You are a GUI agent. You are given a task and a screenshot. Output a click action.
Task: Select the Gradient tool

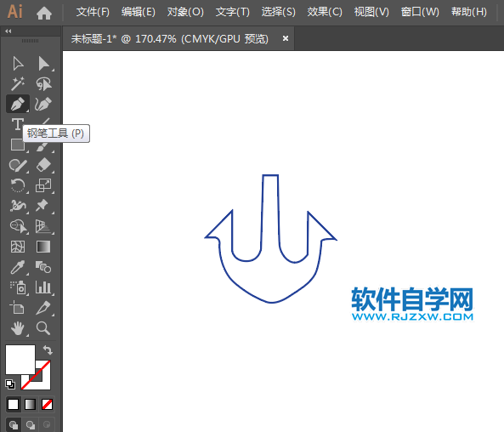pos(43,247)
